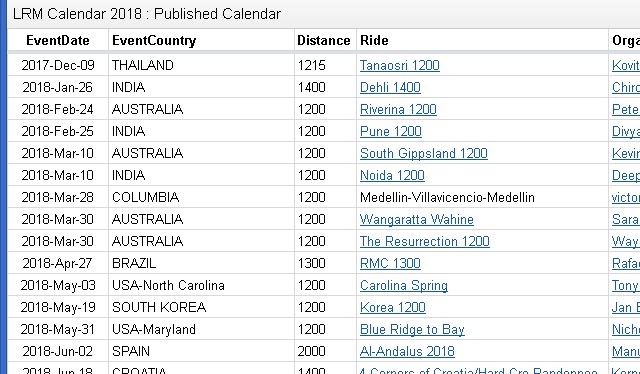The image size is (640, 374).
Task: Open the Carolina Spring ride link
Action: (x=404, y=286)
